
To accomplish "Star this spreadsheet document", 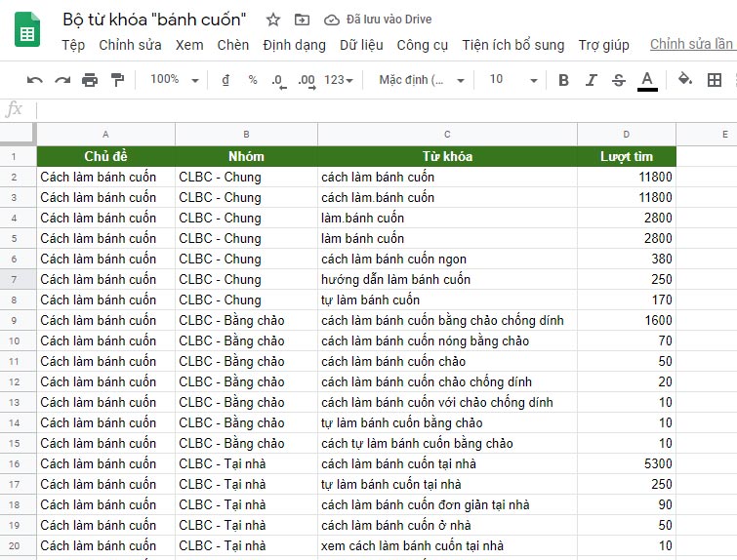I will (273, 20).
